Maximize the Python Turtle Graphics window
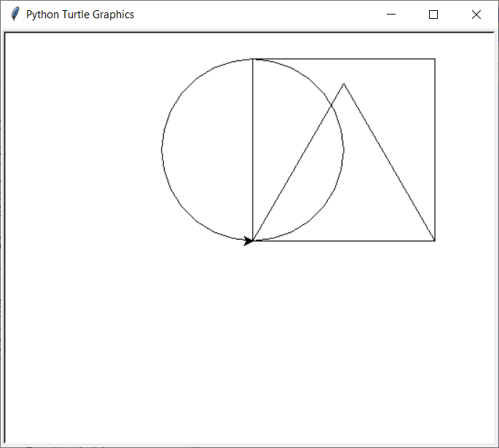 coord(433,15)
